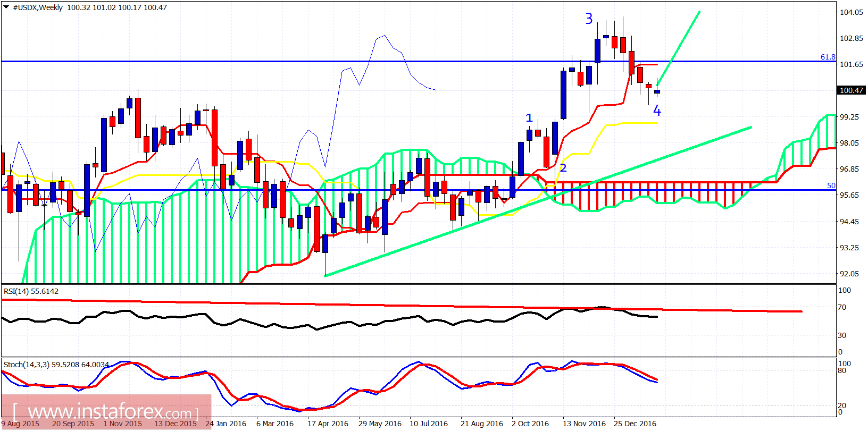Click the 17 Apr 2016 date label

point(328,424)
